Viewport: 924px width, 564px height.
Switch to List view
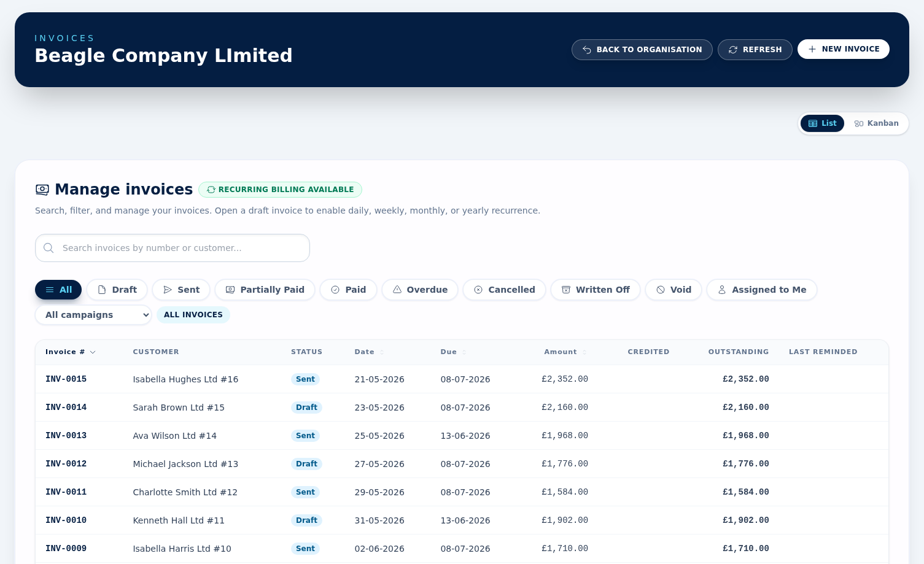[822, 123]
